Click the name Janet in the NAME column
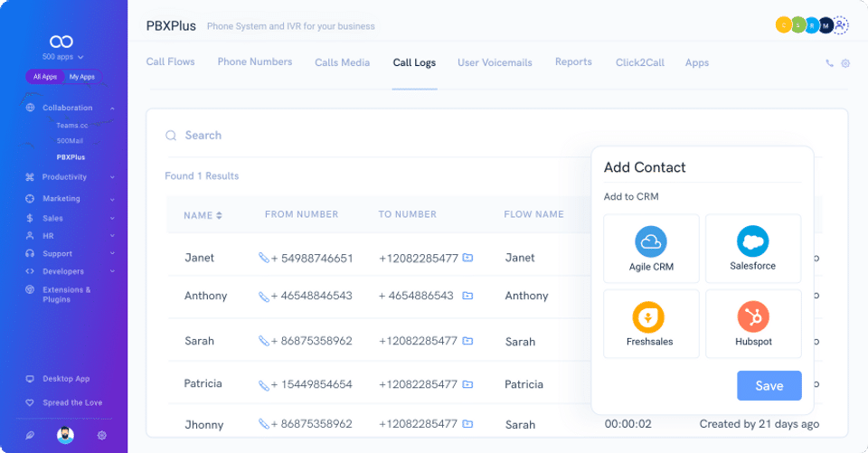 (199, 258)
